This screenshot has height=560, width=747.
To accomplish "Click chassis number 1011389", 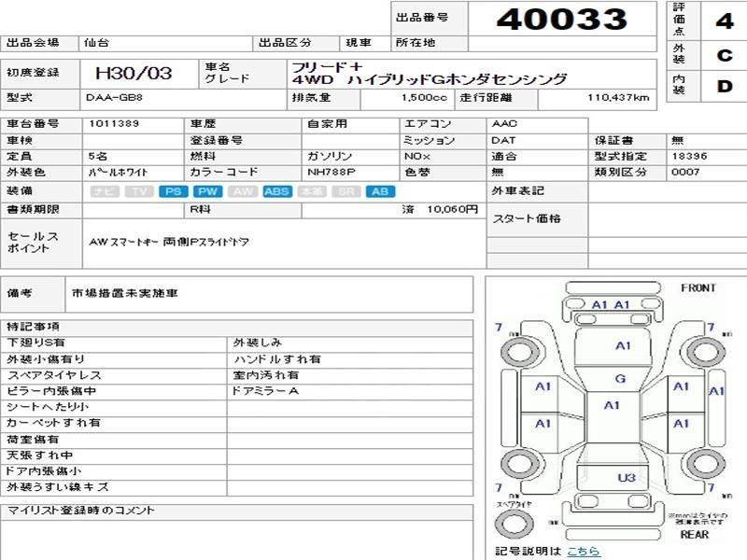I will pos(114,124).
